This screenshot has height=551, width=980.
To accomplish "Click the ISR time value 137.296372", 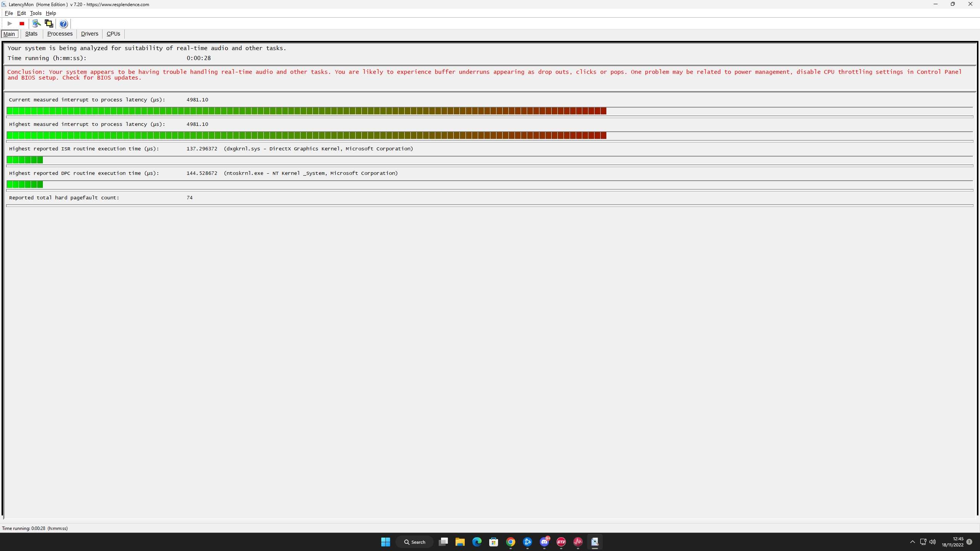I will click(x=202, y=149).
